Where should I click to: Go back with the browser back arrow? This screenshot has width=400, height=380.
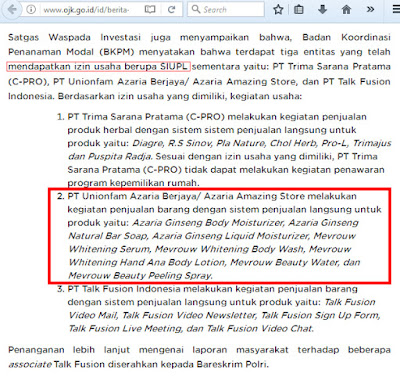click(11, 9)
